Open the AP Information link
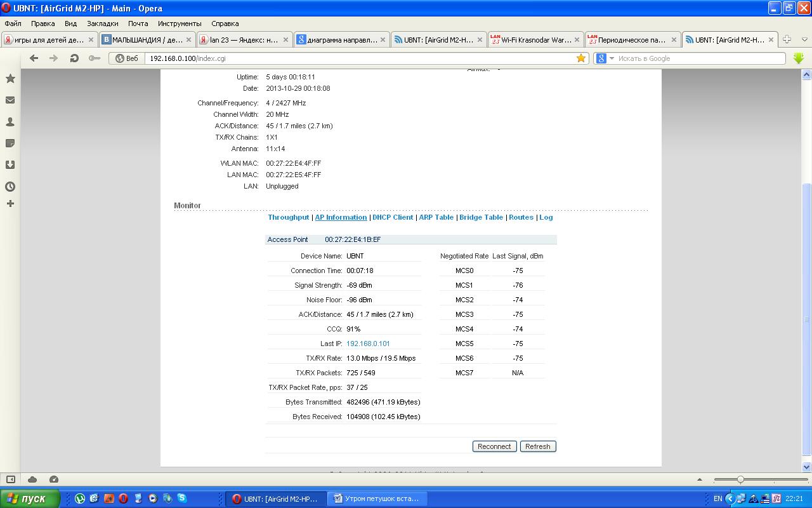The height and width of the screenshot is (508, 812). coord(341,217)
